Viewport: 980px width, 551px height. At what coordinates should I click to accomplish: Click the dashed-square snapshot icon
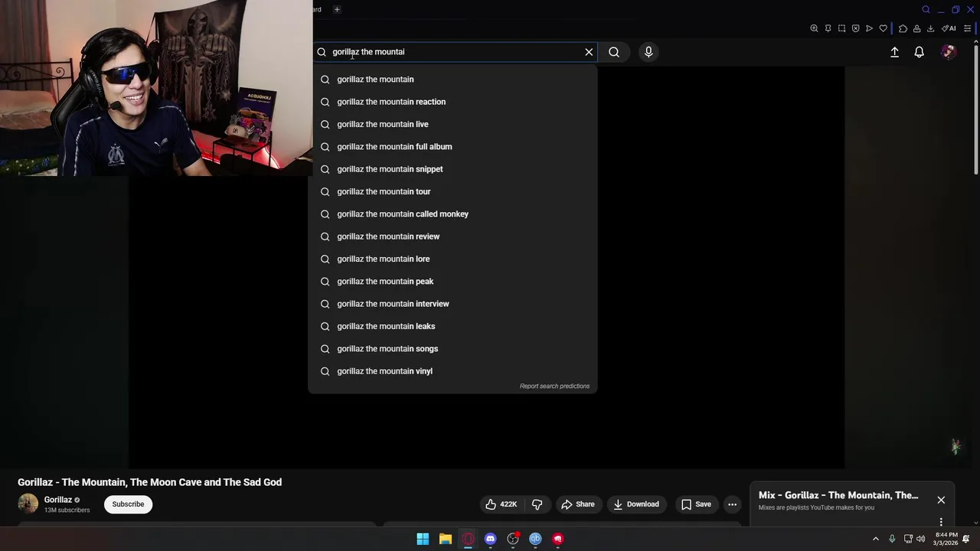tap(841, 28)
